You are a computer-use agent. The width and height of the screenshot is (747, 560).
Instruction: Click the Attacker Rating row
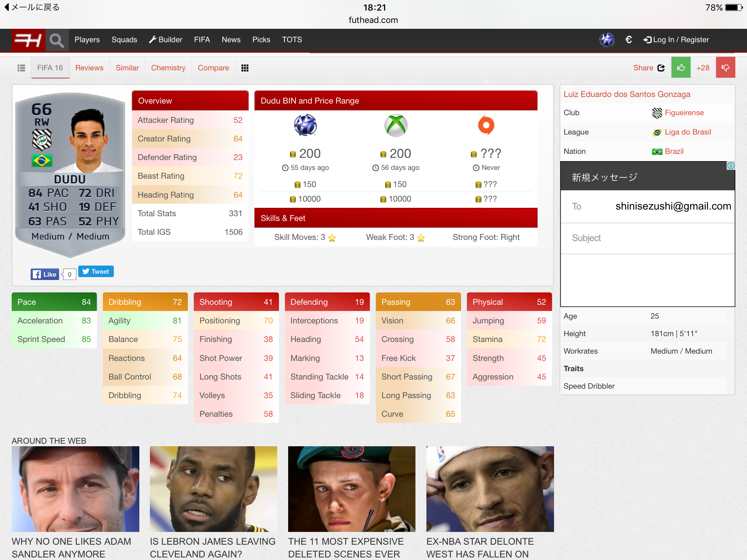click(x=190, y=120)
